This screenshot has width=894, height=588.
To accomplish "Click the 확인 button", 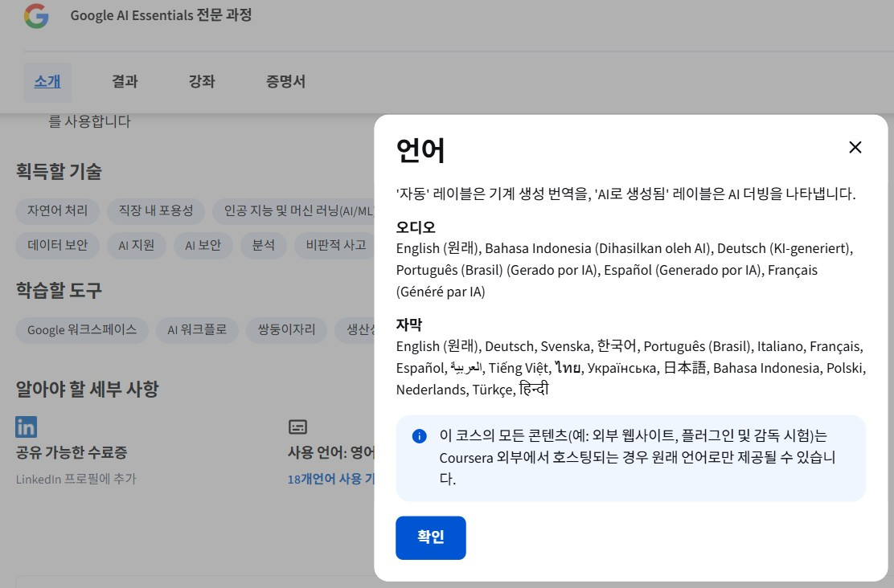I will pyautogui.click(x=430, y=537).
